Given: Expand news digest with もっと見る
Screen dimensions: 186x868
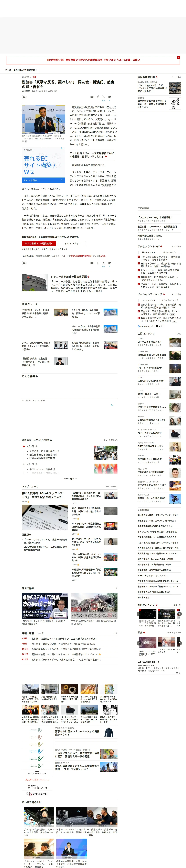Looking at the screenshot, I should pos(70,478).
